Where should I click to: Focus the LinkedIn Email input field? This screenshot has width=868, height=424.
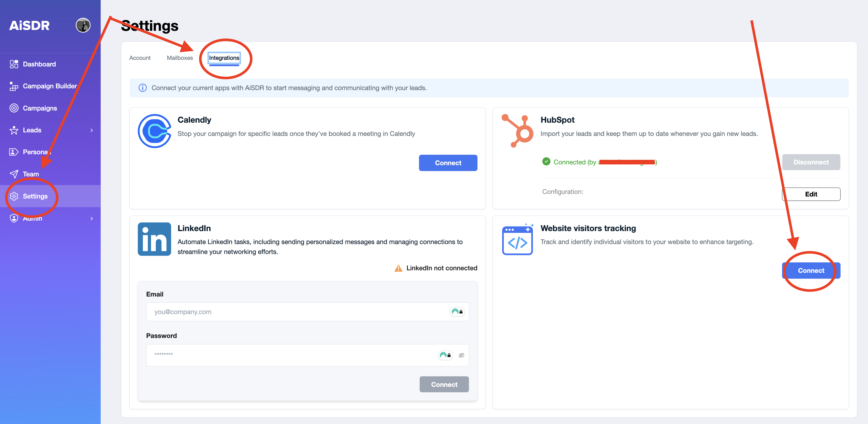[307, 312]
